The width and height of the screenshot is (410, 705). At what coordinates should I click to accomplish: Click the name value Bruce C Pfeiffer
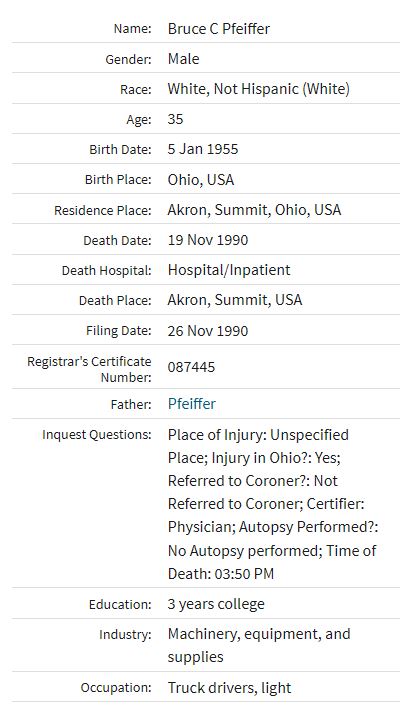pos(218,29)
